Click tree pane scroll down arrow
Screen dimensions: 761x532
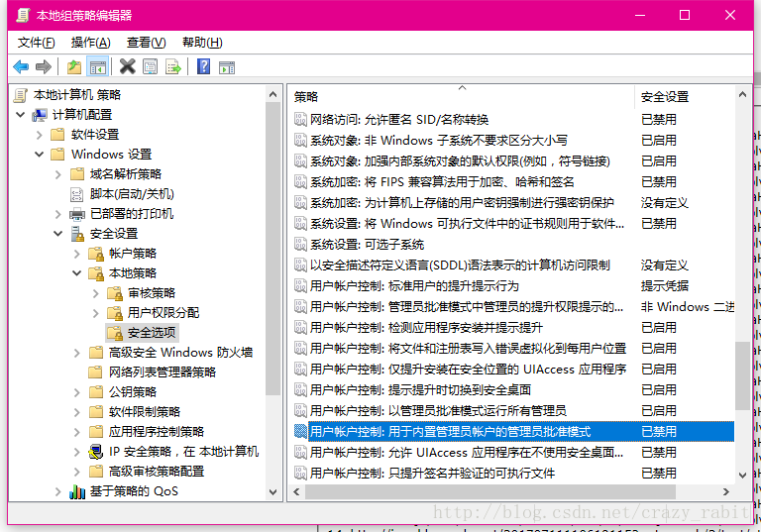(x=272, y=491)
